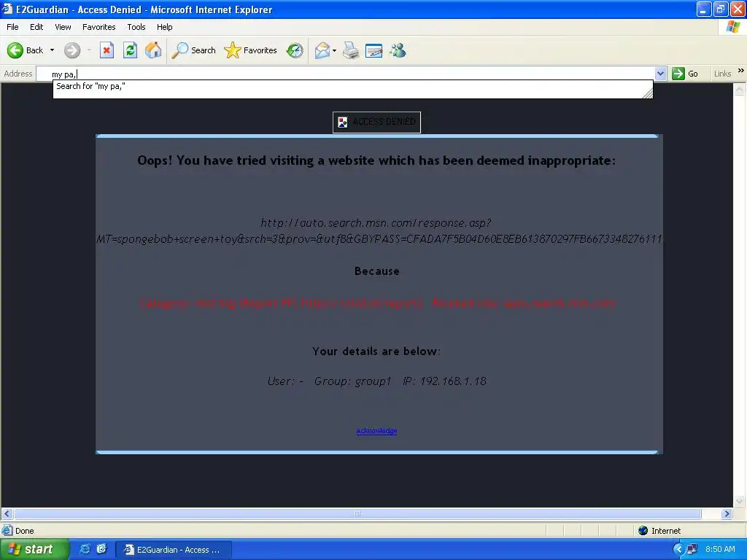Open the Favorites menu
This screenshot has width=747, height=560.
98,27
